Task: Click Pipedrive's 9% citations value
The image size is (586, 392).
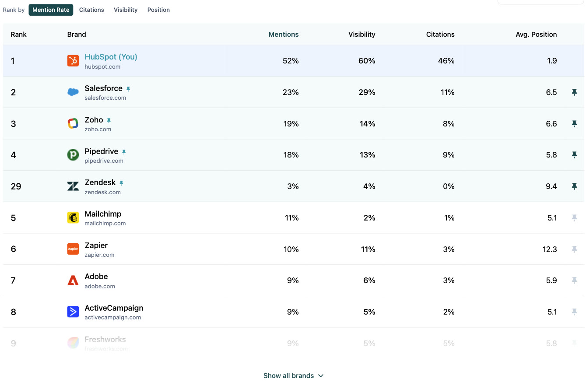Action: 449,155
